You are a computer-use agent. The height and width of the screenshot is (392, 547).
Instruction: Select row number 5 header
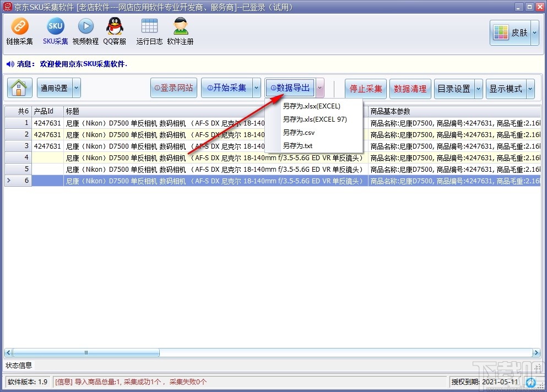tap(18, 169)
